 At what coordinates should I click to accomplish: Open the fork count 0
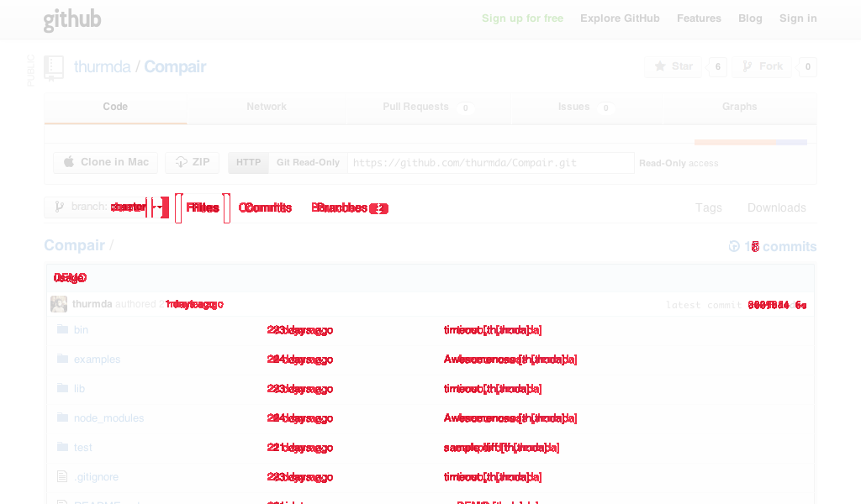(808, 66)
